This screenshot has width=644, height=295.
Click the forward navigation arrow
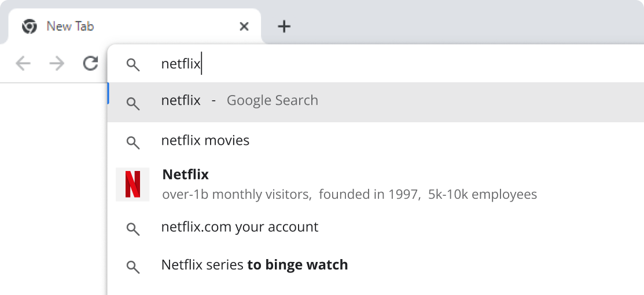tap(57, 64)
